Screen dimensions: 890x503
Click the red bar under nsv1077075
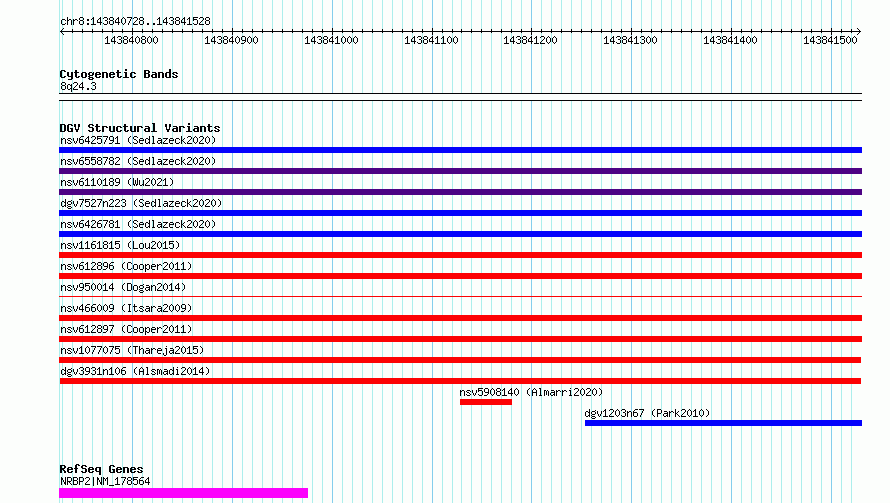coord(460,360)
